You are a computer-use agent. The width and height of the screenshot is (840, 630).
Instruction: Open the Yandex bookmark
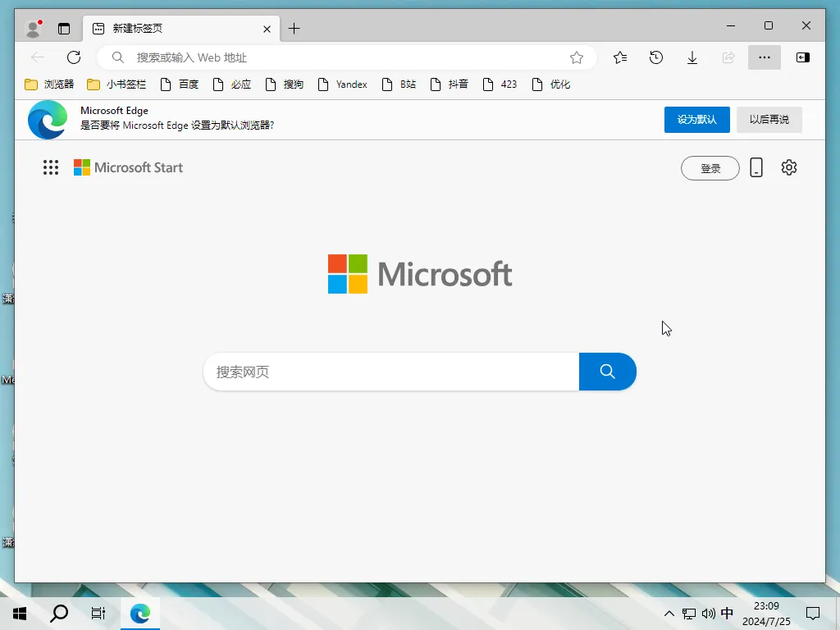pyautogui.click(x=343, y=84)
